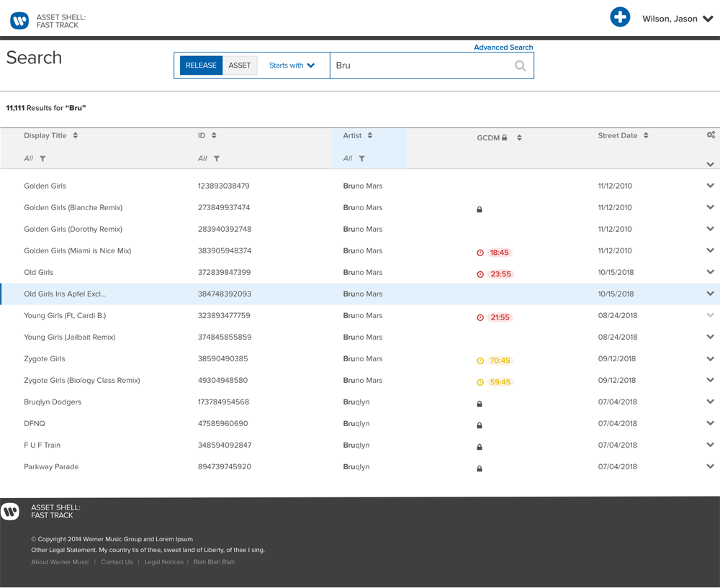Expand the Old Girls Iris Apfel row
This screenshot has height=588, width=720.
(710, 294)
